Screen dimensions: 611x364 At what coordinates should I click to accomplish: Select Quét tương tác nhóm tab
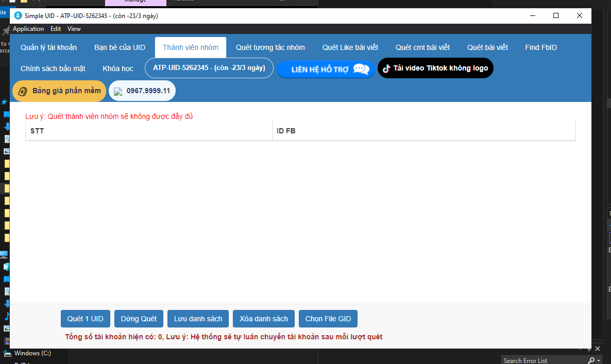point(270,47)
